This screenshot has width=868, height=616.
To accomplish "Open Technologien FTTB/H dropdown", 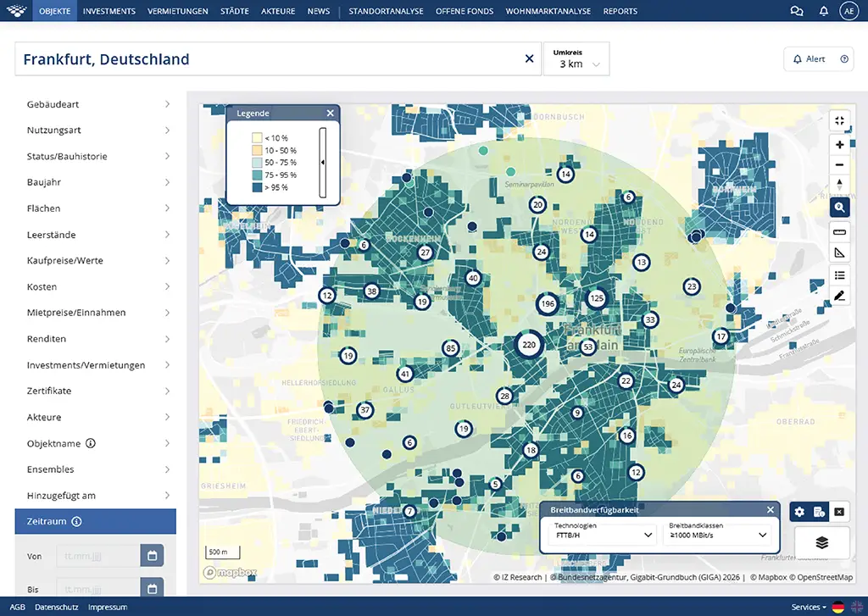I will coord(603,536).
